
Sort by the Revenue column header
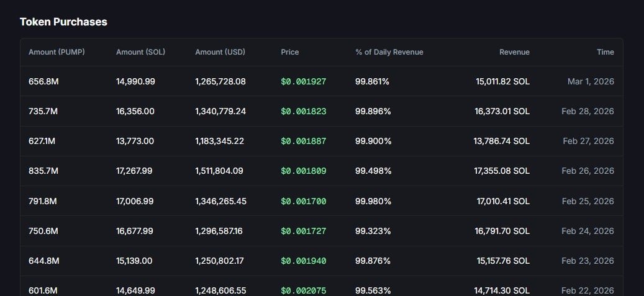pyautogui.click(x=514, y=52)
